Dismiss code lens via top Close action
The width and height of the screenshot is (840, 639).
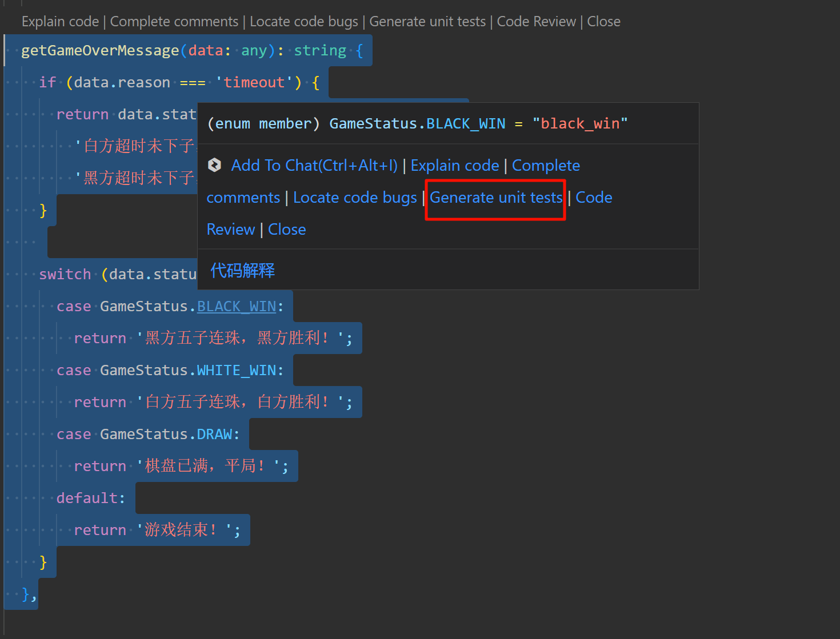pyautogui.click(x=603, y=22)
